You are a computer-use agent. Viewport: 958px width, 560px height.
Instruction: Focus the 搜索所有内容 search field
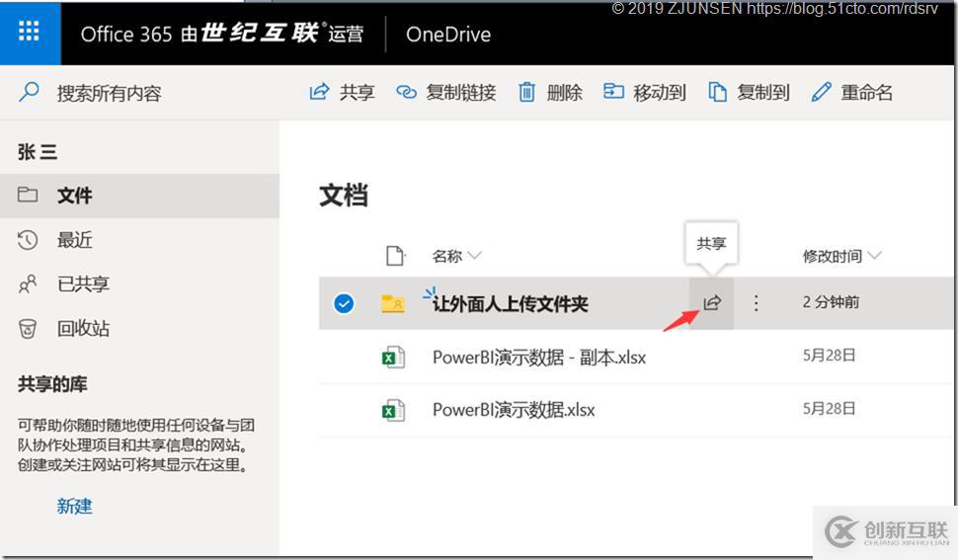point(109,94)
